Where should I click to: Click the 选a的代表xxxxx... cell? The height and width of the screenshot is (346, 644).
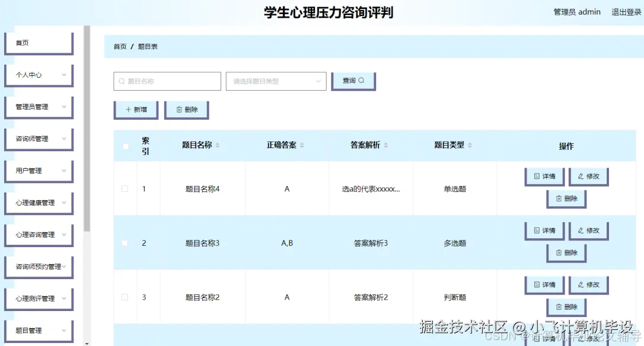click(371, 189)
